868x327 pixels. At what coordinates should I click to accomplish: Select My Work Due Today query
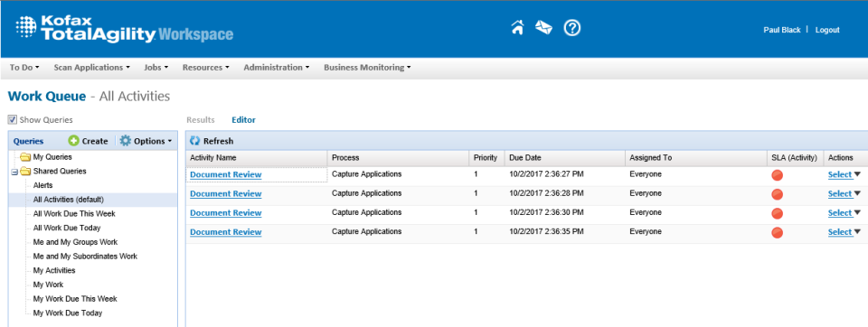(x=68, y=313)
